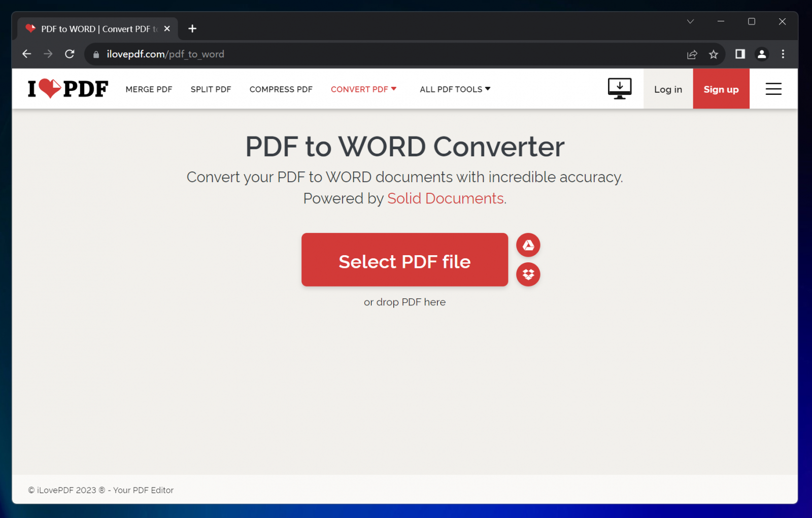Maximize the browser window
Screen dimensions: 812x518
(x=752, y=21)
